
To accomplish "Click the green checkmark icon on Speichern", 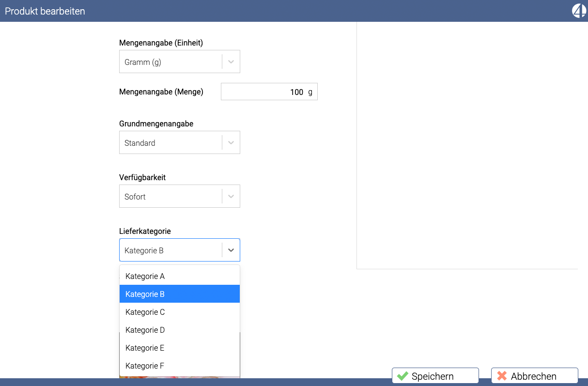I will (402, 376).
